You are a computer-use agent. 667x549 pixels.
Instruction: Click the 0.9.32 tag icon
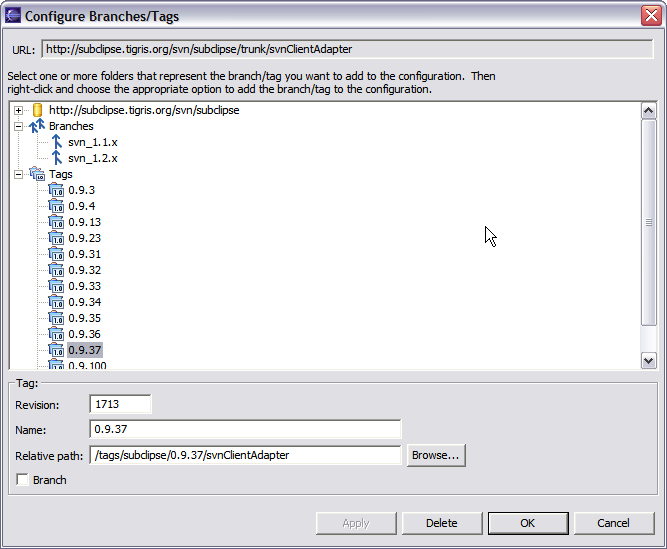tap(56, 270)
